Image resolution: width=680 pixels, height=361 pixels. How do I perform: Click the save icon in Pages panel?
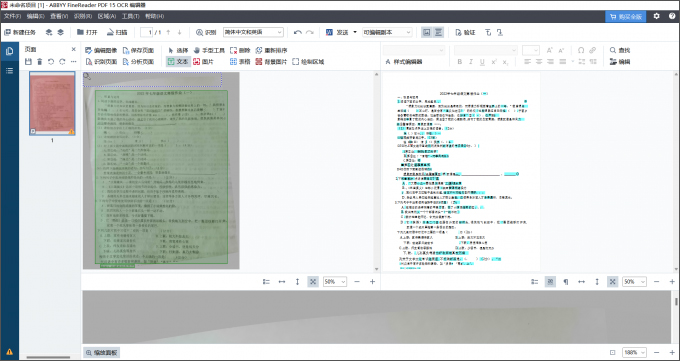pyautogui.click(x=28, y=62)
